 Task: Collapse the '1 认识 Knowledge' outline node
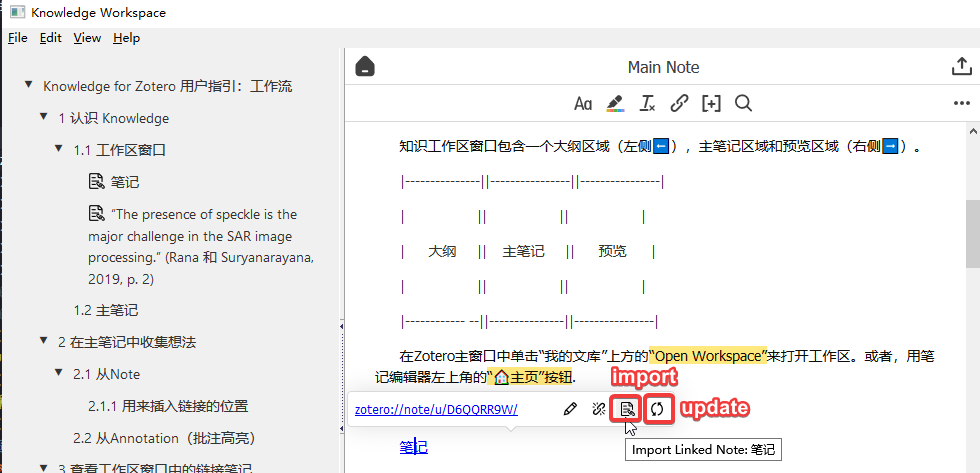click(44, 118)
